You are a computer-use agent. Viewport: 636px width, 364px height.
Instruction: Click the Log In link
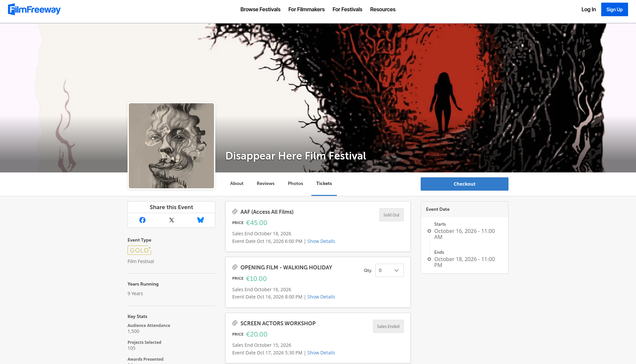[x=589, y=9]
